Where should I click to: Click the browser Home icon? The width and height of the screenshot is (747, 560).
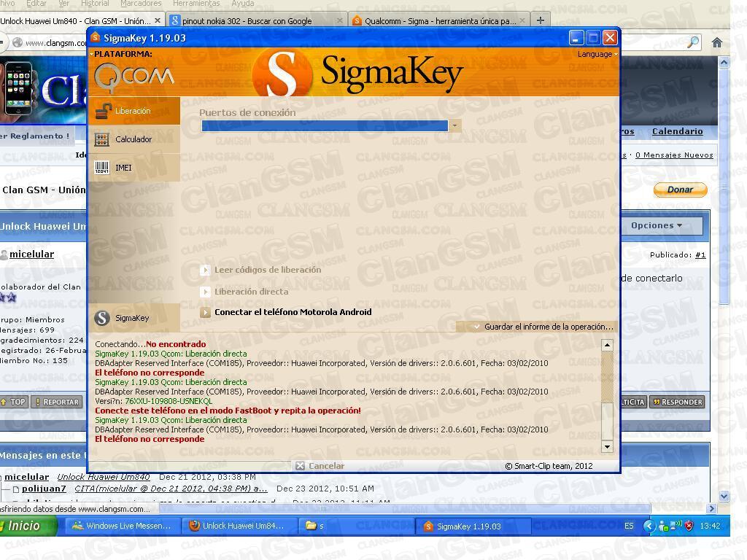(717, 43)
